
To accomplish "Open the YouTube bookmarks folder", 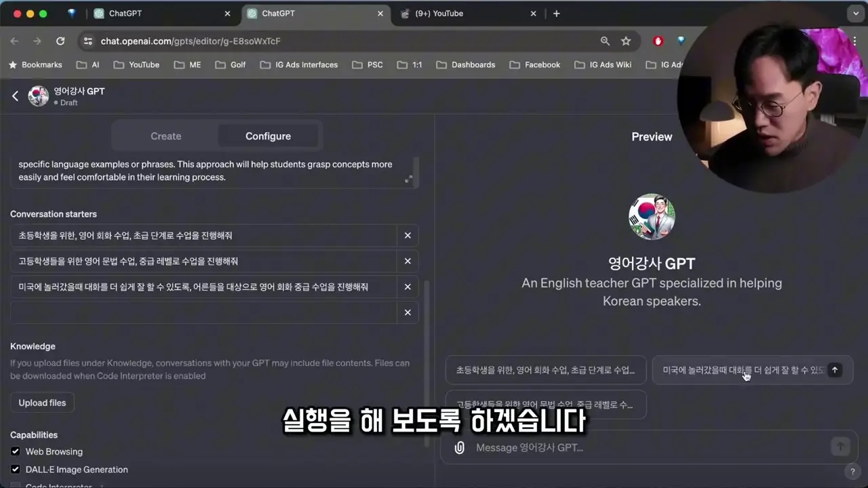I will 136,64.
